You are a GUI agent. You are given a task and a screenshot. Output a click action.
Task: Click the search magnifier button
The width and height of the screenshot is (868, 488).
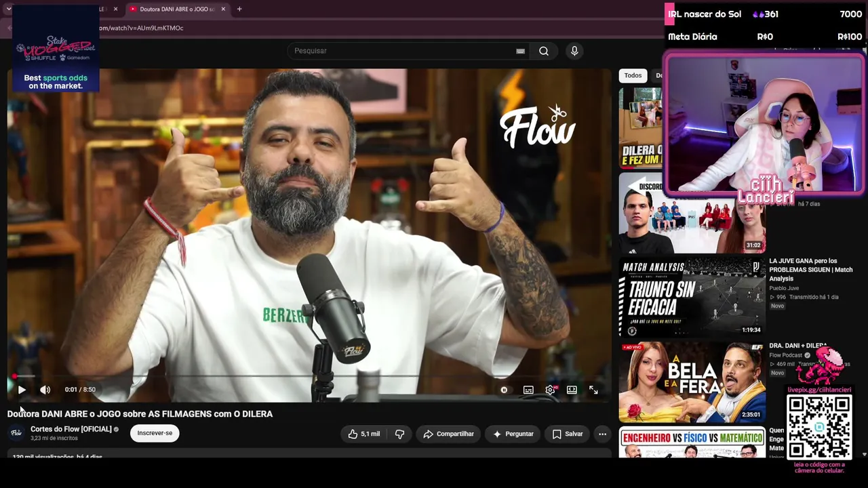(544, 51)
